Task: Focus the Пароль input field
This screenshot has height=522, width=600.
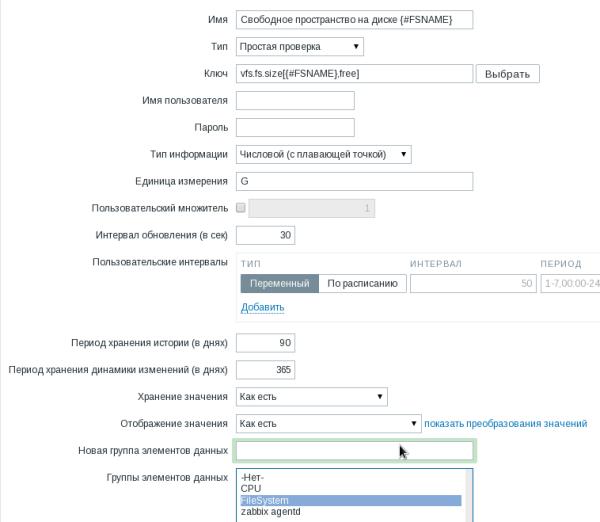Action: click(x=295, y=127)
